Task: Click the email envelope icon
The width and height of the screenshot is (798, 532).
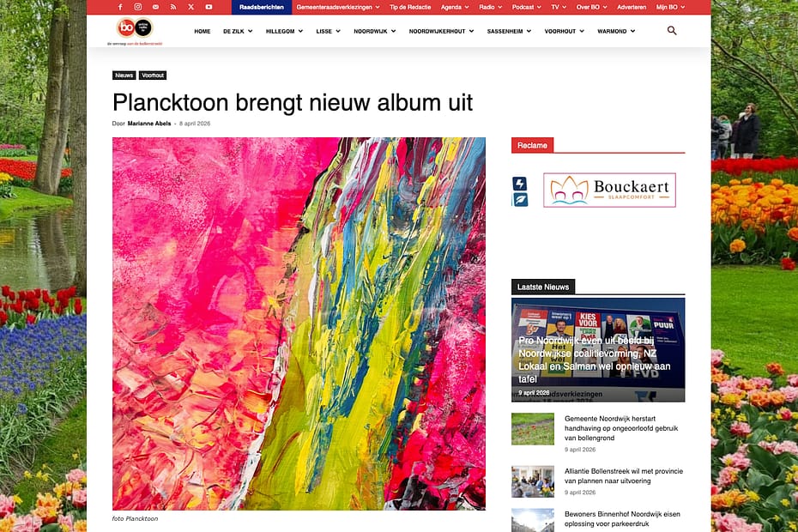Action: pyautogui.click(x=155, y=7)
